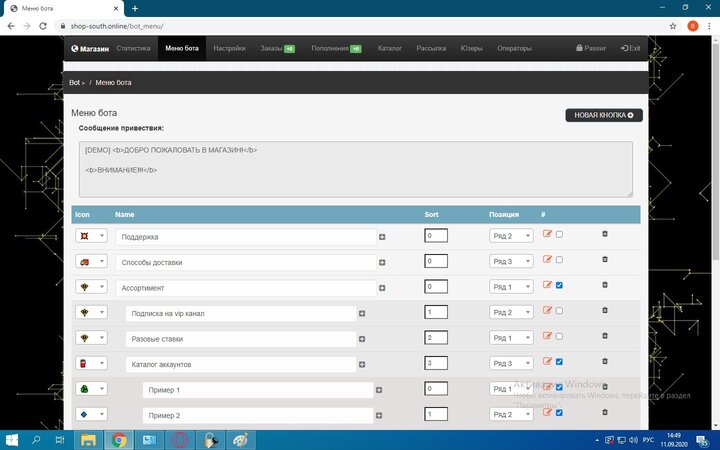720x450 pixels.
Task: Open Chrome from the Windows taskbar
Action: pos(118,440)
